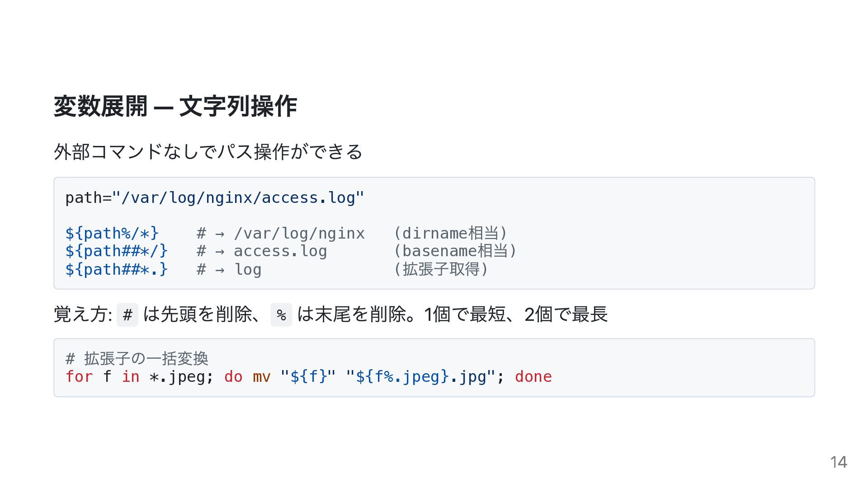Click the red done keyword
Screen dimensions: 868x488
point(533,376)
